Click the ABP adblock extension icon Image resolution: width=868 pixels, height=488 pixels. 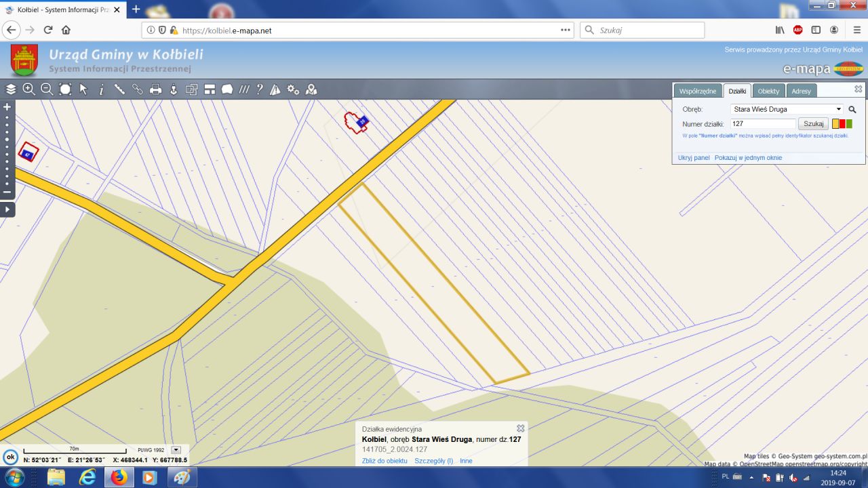click(x=798, y=30)
